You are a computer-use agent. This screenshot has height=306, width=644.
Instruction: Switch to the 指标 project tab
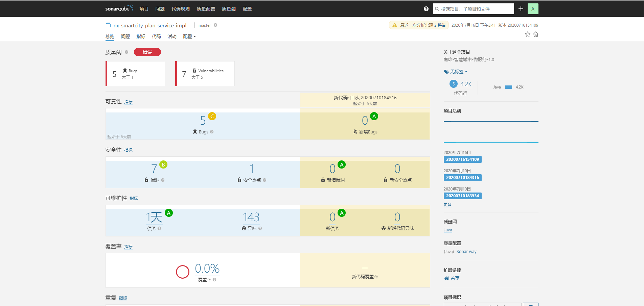tap(141, 36)
